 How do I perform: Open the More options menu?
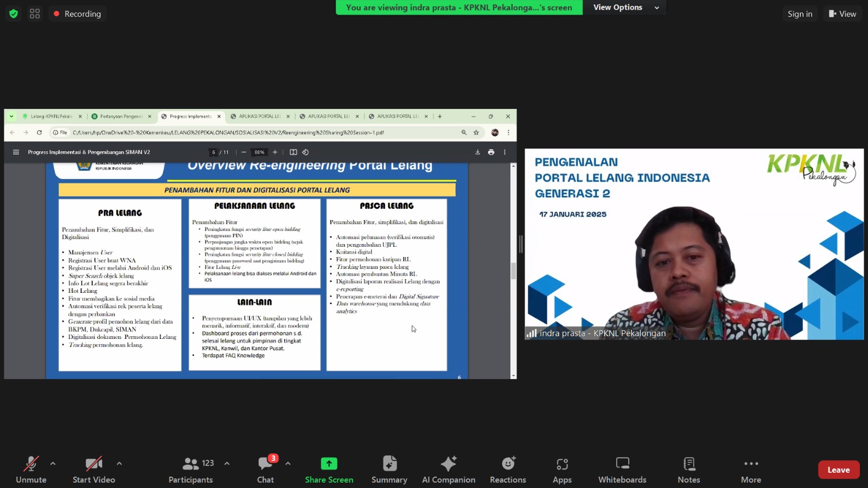[x=751, y=470]
